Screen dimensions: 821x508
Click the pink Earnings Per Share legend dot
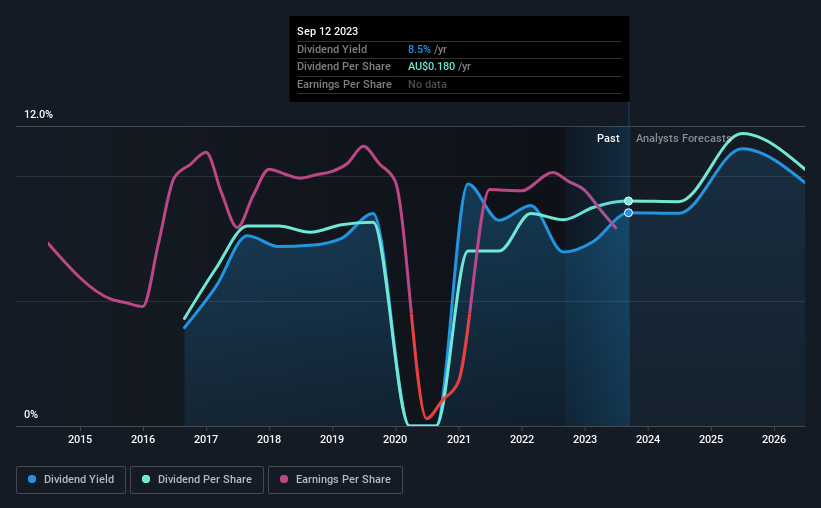(x=284, y=479)
